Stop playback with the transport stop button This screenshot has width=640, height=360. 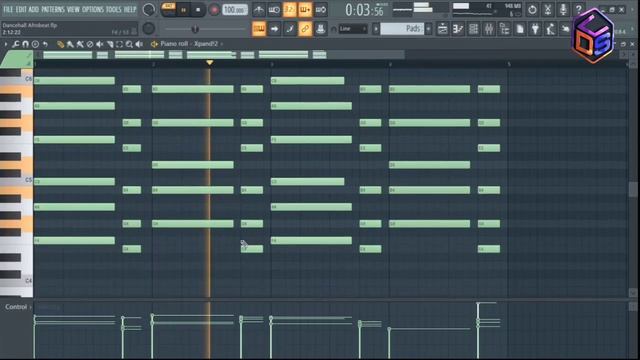tap(198, 10)
